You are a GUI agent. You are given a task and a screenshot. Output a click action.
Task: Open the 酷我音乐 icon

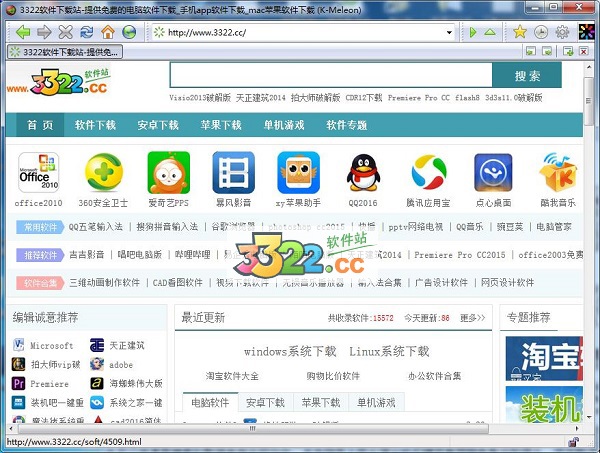558,172
